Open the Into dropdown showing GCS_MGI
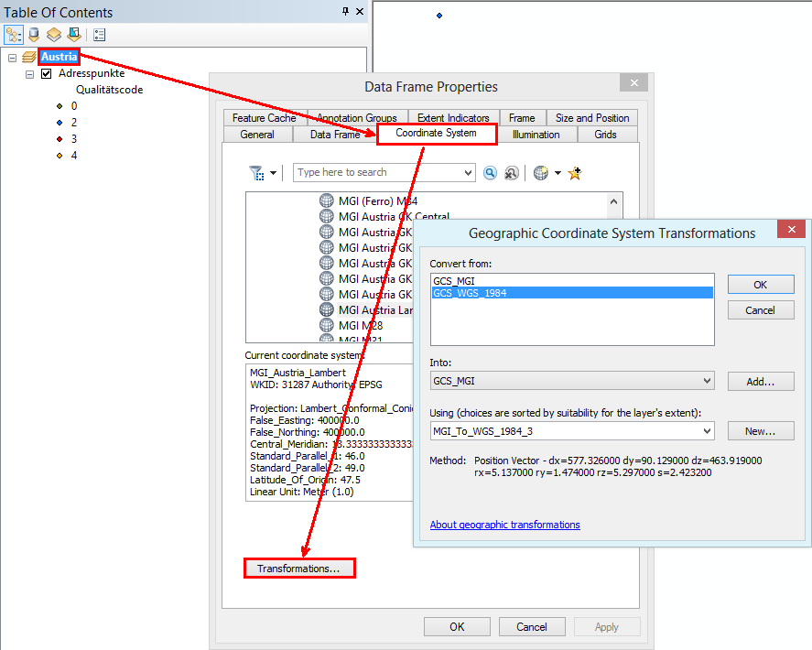The height and width of the screenshot is (650, 812). 707,380
